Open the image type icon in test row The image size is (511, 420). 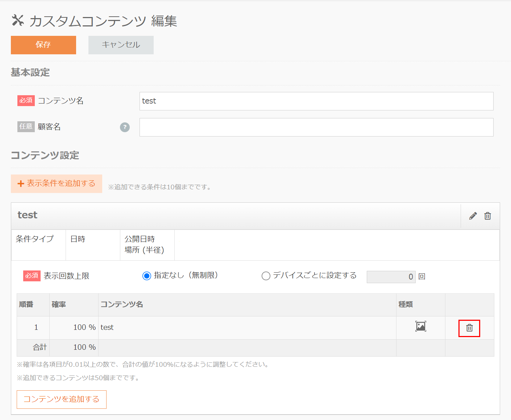(x=420, y=326)
